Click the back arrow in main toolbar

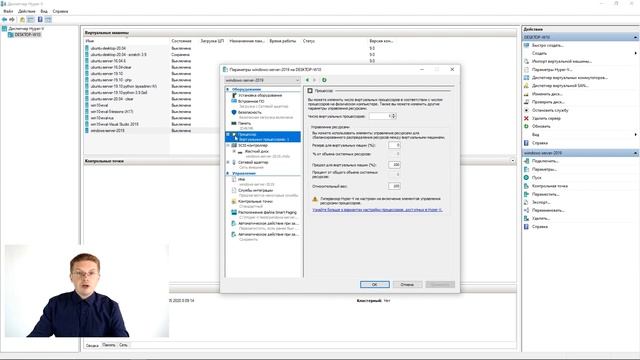(x=4, y=20)
